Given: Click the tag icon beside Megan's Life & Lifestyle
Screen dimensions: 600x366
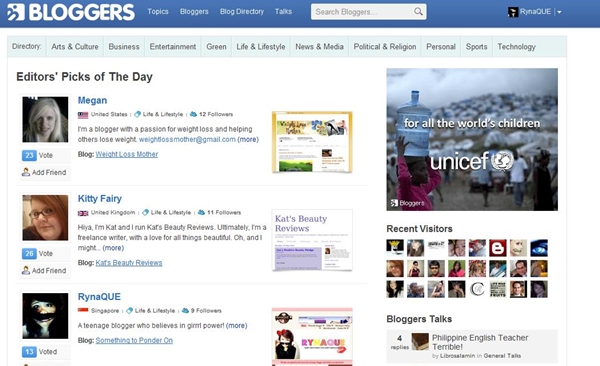Looking at the screenshot, I should coord(137,114).
